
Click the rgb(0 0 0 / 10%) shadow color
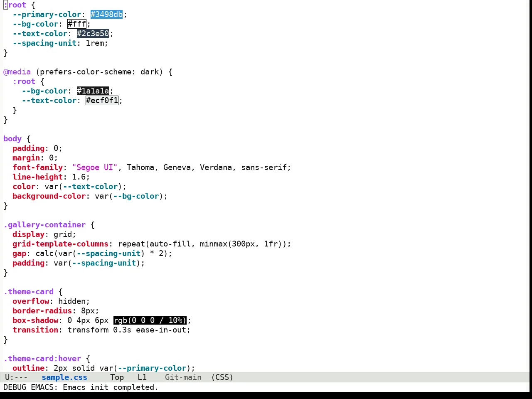(x=150, y=320)
